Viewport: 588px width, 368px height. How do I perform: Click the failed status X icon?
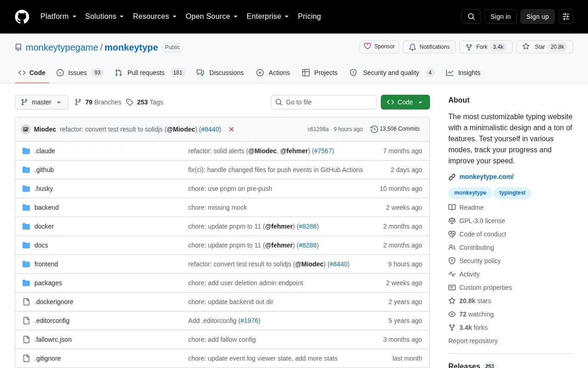point(232,129)
